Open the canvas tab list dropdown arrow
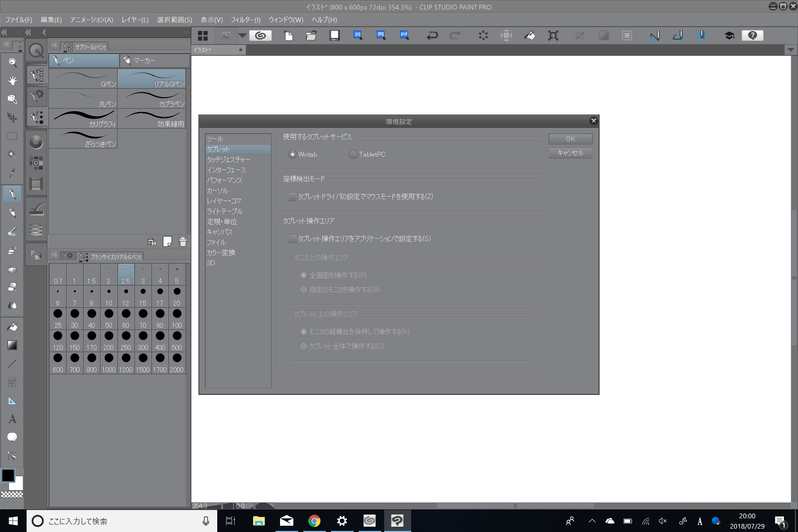The width and height of the screenshot is (798, 532). click(790, 50)
